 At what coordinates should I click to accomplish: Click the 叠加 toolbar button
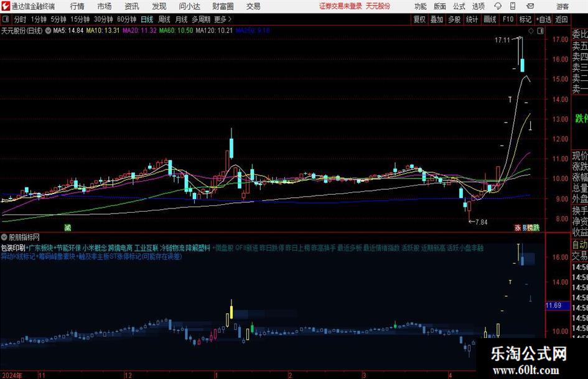(x=437, y=19)
